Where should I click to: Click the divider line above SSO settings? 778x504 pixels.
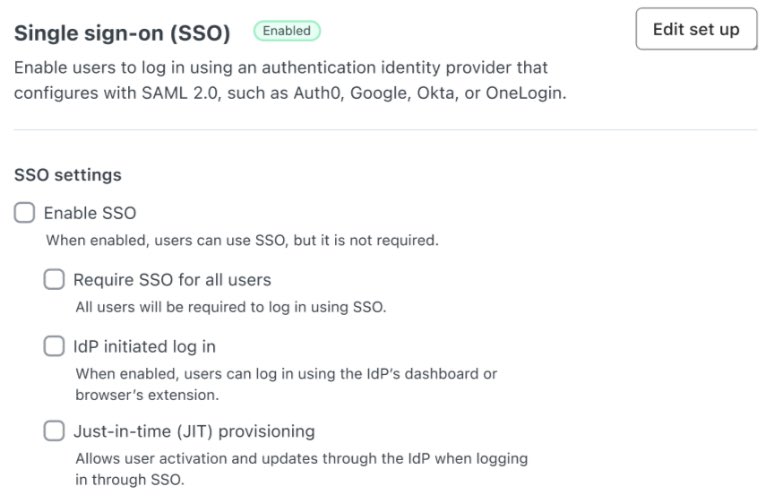click(x=385, y=130)
